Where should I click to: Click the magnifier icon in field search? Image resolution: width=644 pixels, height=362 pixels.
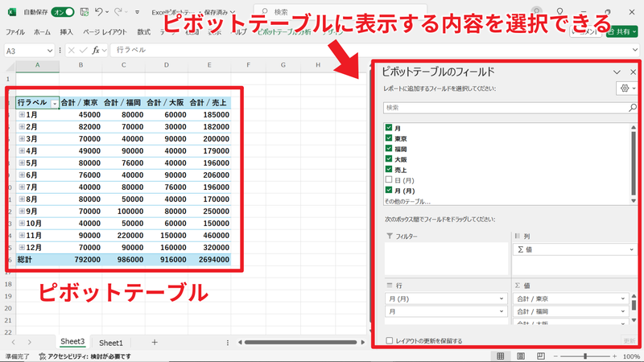[633, 108]
